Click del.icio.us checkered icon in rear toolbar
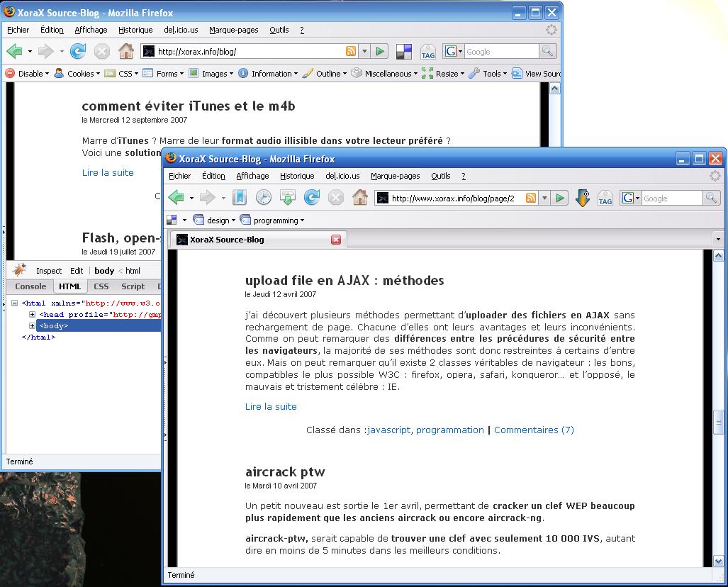728x587 pixels. [404, 52]
